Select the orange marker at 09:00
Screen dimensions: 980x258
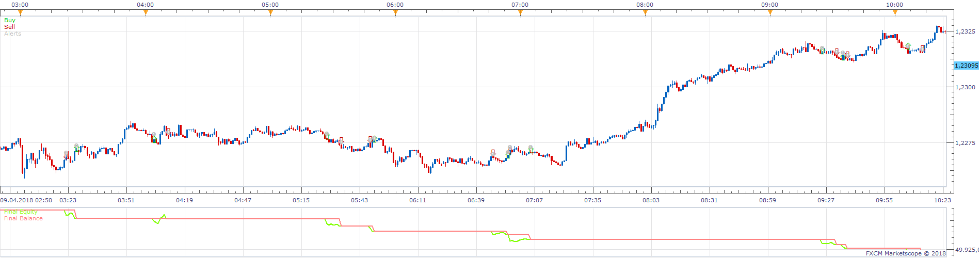pyautogui.click(x=770, y=13)
